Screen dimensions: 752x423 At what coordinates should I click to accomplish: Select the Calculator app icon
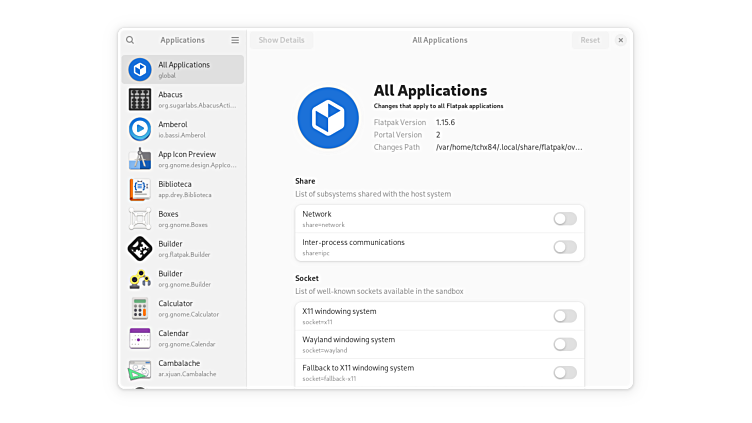[140, 308]
